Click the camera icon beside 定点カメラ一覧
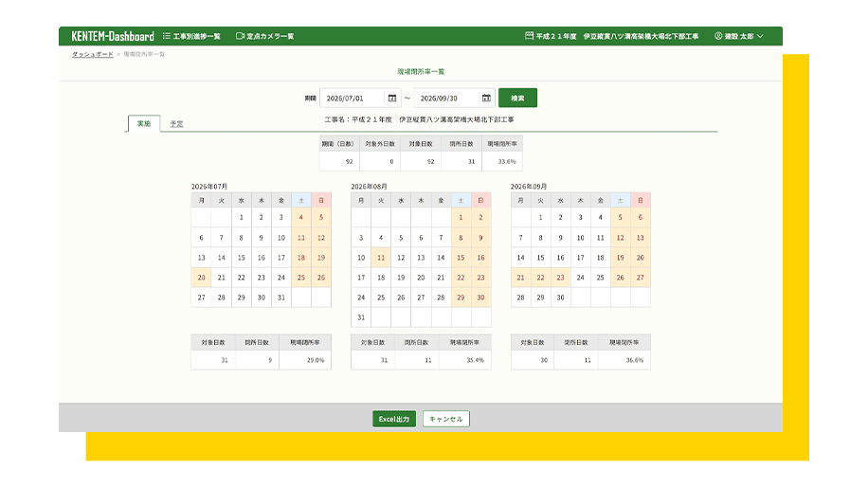Screen dimensions: 868x488 pos(240,36)
